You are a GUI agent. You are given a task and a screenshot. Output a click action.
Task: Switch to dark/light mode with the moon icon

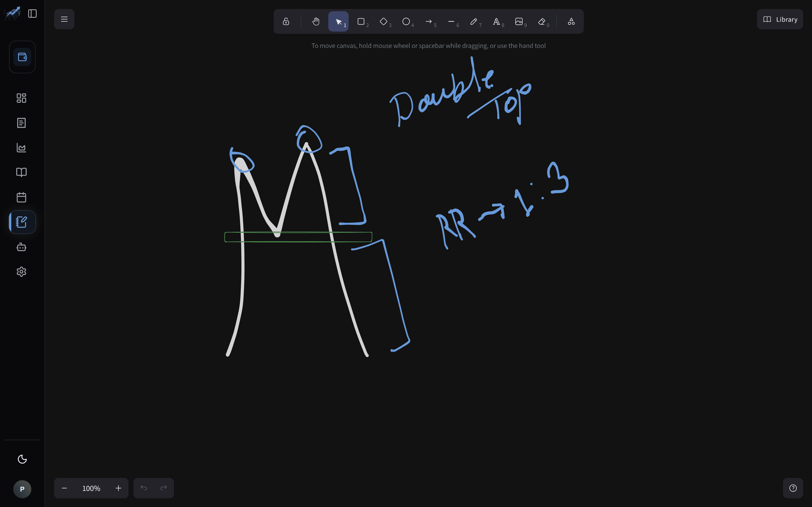[22, 459]
